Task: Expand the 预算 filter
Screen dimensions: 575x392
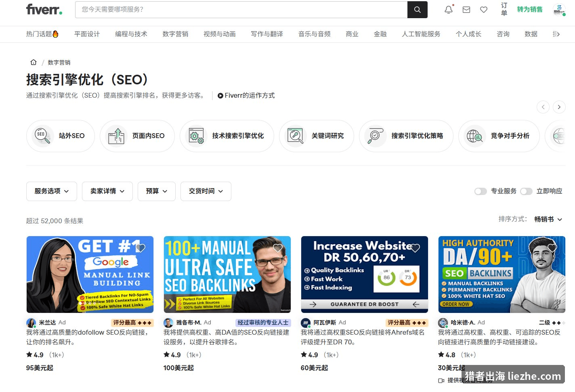Action: [x=157, y=191]
